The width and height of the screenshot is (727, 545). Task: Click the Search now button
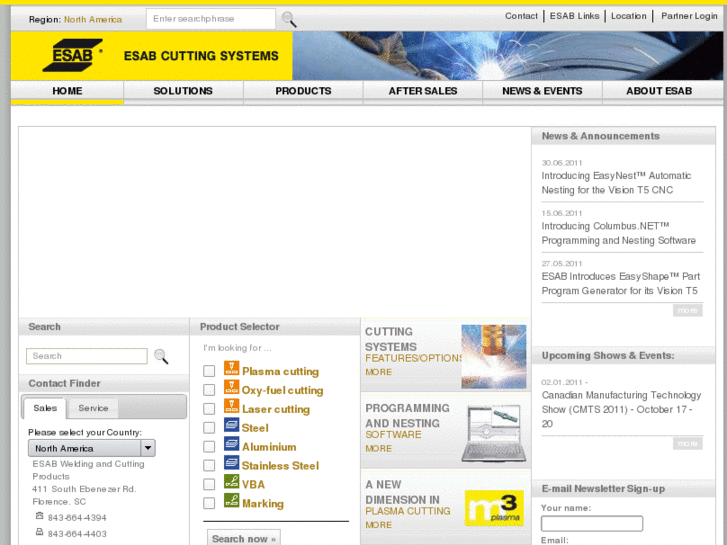[x=244, y=539]
